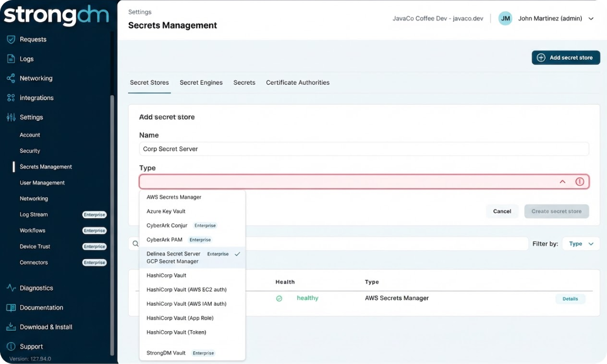
Task: Click the green healthy check icon
Action: coord(279,298)
